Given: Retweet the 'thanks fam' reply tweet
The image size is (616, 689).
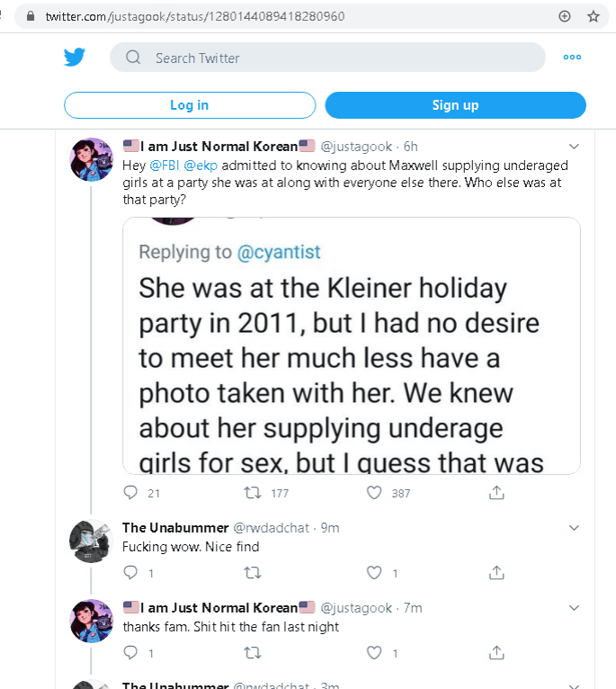Looking at the screenshot, I should [x=253, y=652].
